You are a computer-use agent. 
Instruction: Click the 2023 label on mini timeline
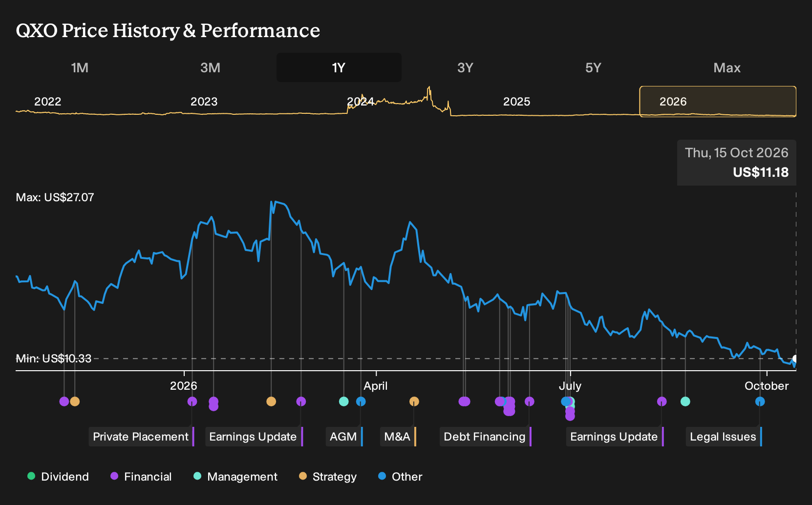pos(204,102)
